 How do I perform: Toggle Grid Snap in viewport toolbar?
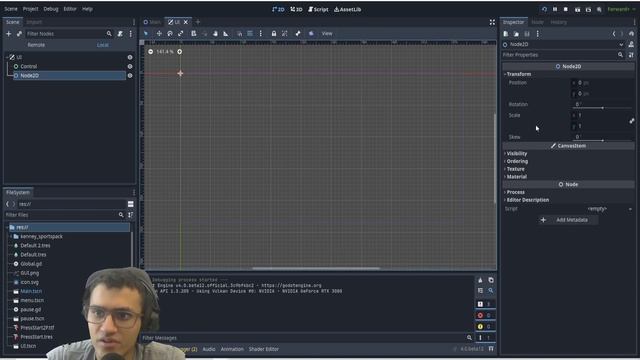(x=250, y=33)
